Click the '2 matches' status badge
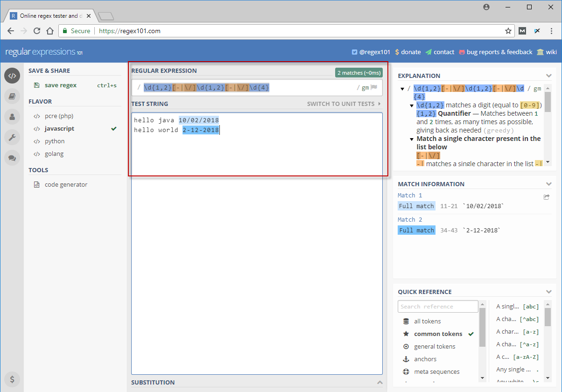This screenshot has width=562, height=392. [x=359, y=73]
